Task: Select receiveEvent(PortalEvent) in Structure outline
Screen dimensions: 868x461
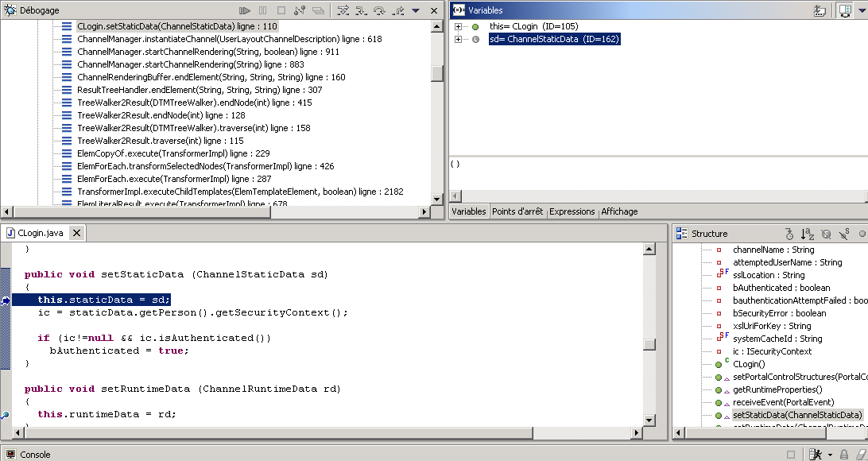Action: point(773,402)
